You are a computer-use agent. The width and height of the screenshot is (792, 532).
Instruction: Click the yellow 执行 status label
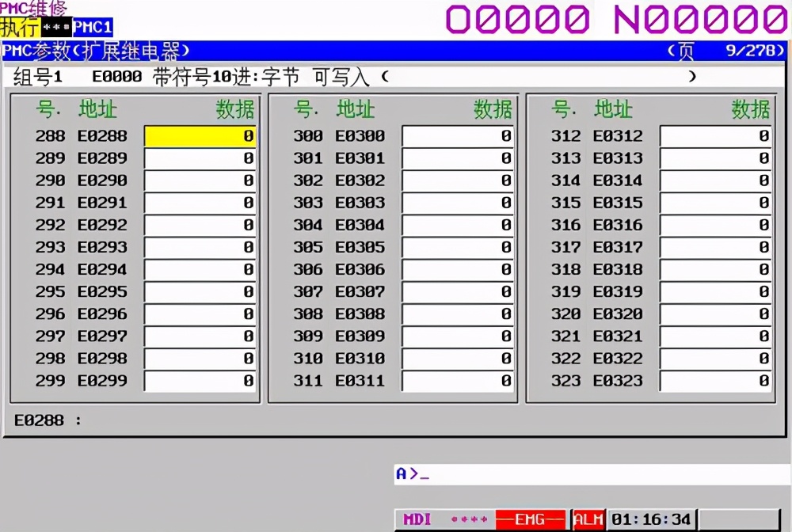pyautogui.click(x=20, y=27)
